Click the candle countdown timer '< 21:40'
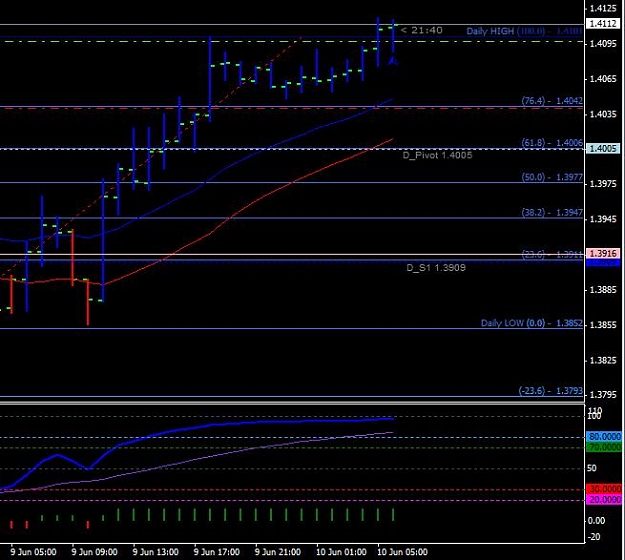The height and width of the screenshot is (560, 625). point(421,30)
